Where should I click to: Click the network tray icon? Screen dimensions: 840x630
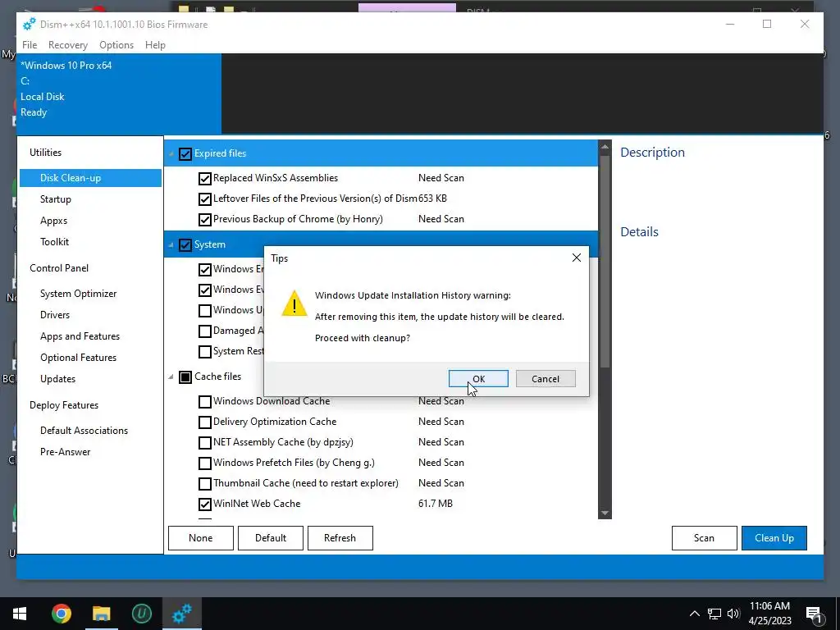pyautogui.click(x=714, y=614)
